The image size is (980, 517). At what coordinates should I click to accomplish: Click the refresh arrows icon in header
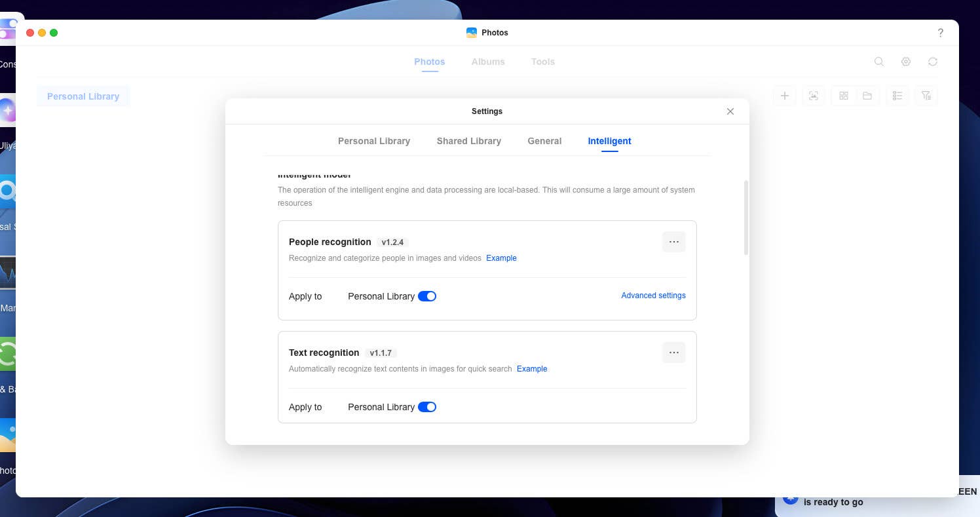(933, 62)
